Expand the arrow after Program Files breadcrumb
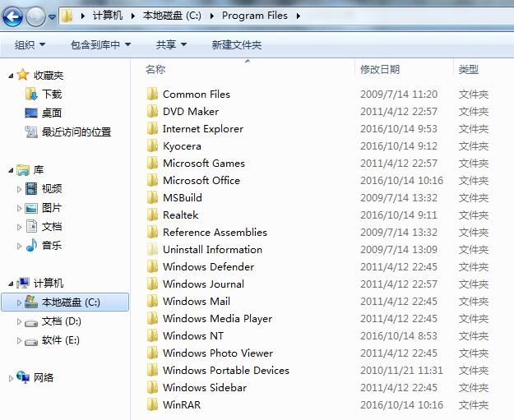The height and width of the screenshot is (420, 514). click(298, 16)
